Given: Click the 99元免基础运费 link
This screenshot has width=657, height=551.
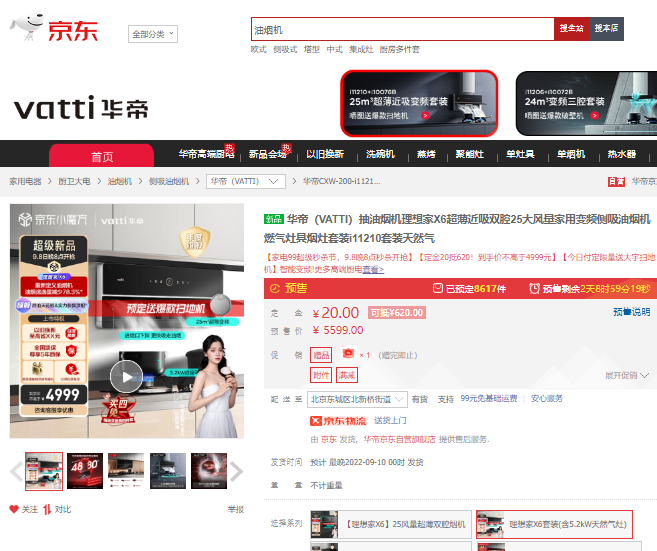Looking at the screenshot, I should click(x=489, y=398).
